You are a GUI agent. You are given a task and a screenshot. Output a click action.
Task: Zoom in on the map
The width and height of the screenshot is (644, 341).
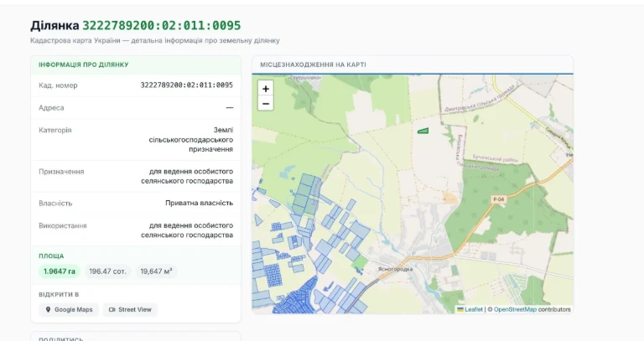point(266,89)
